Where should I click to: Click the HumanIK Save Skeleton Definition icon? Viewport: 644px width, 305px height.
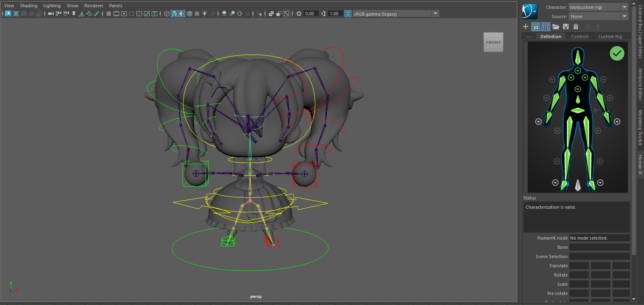566,26
